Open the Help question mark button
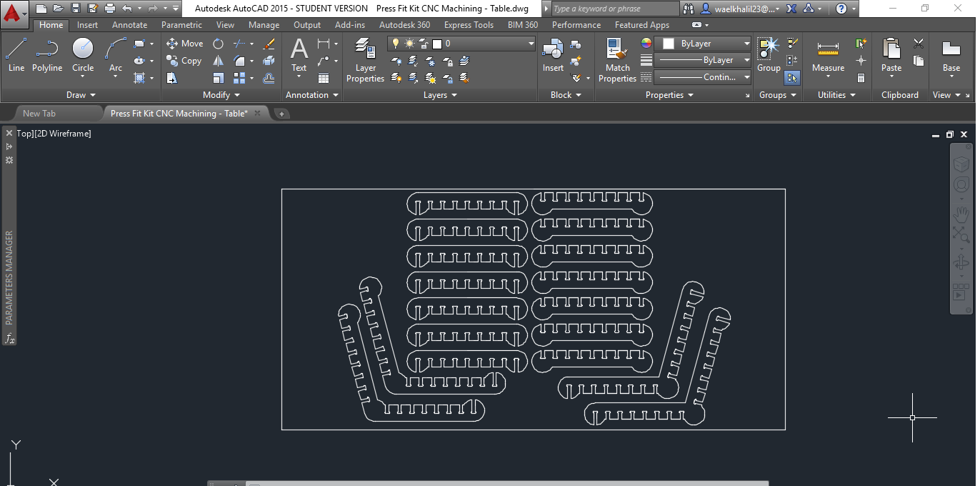 pos(841,9)
